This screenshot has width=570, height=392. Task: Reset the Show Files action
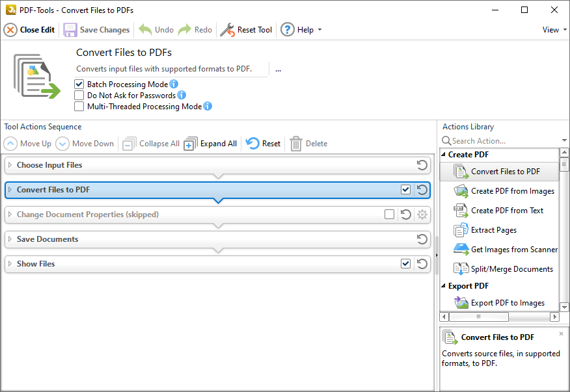[x=422, y=264]
